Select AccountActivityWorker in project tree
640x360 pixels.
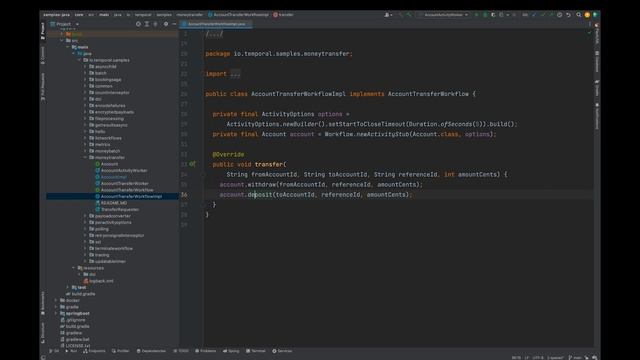124,171
